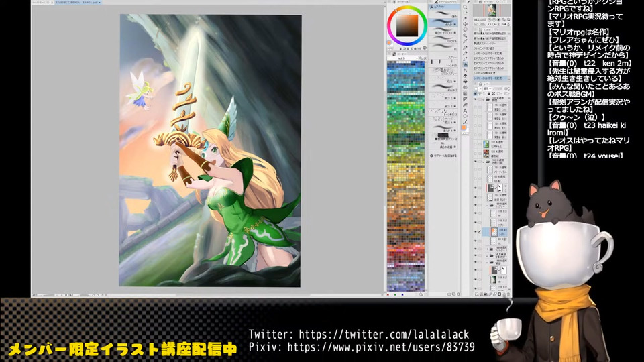Select the green illustration layer thumbnail
The height and width of the screenshot is (362, 644).
[x=486, y=143]
